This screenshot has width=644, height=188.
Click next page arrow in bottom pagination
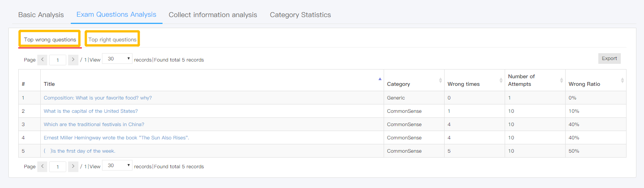73,166
